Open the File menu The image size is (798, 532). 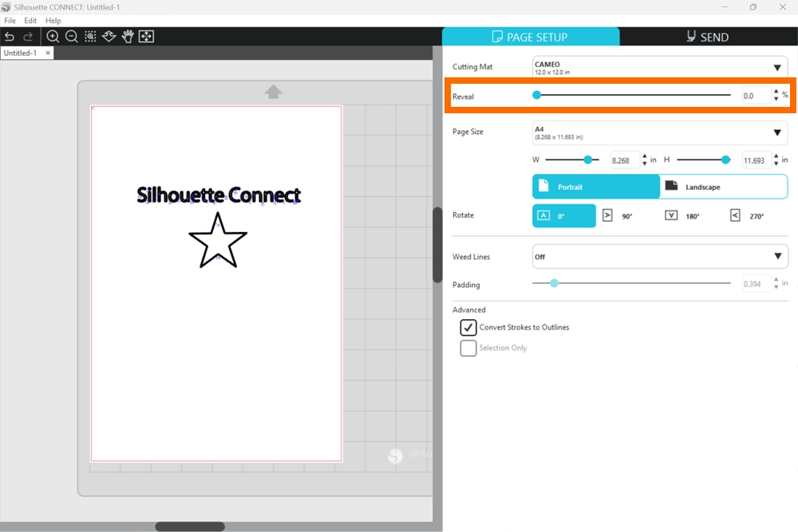(x=10, y=21)
